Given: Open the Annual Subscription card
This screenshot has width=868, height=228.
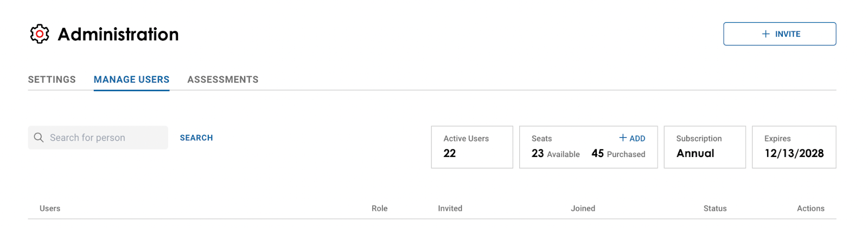Looking at the screenshot, I should (705, 147).
